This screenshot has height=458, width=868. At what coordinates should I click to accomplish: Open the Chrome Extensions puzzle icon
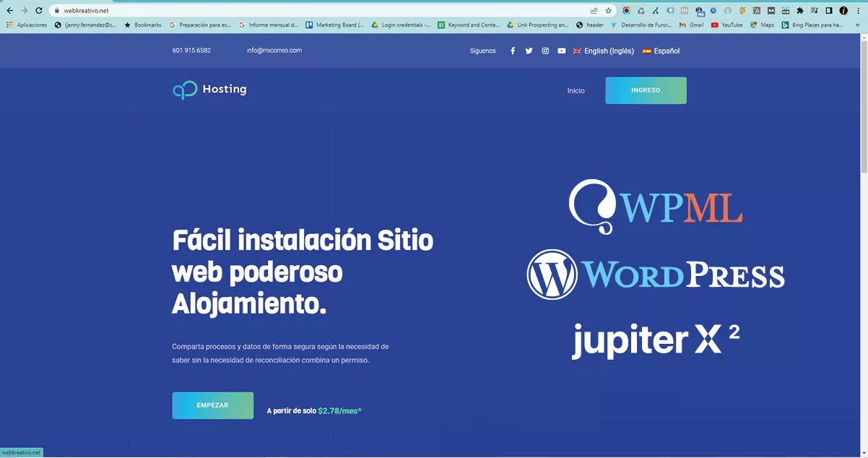tap(800, 11)
